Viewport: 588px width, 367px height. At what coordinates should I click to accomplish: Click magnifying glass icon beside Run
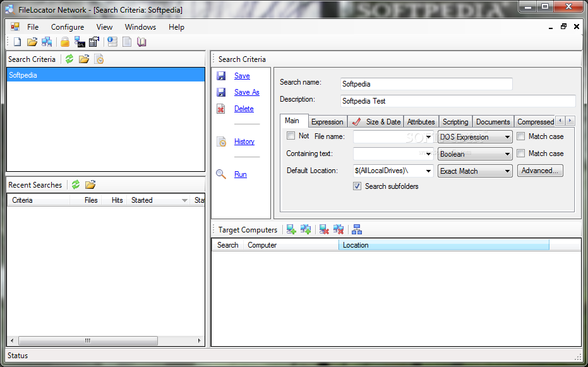(x=221, y=174)
